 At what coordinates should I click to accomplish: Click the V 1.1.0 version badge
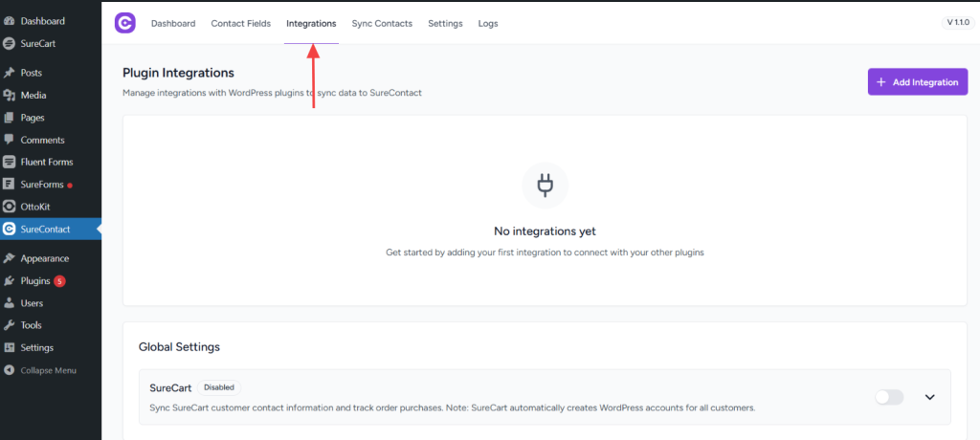(957, 23)
